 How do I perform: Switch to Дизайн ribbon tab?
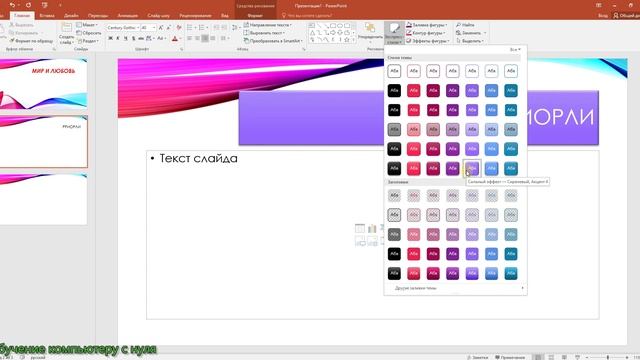71,16
